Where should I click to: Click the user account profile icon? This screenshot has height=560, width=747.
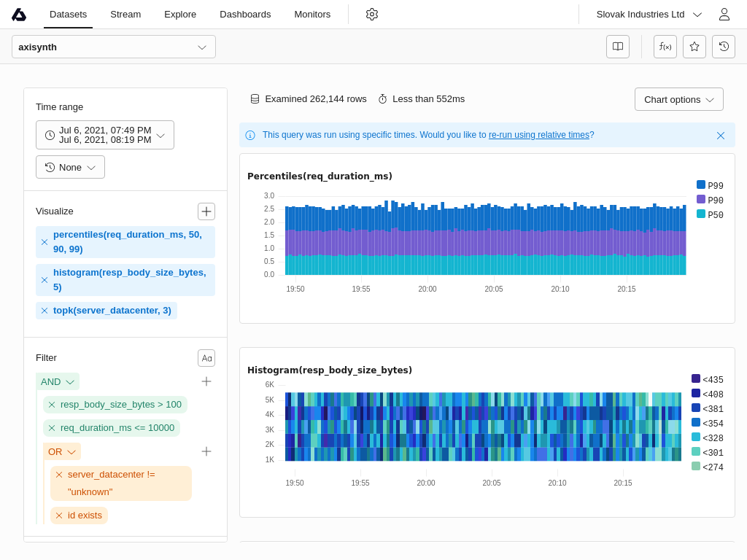[x=724, y=15]
